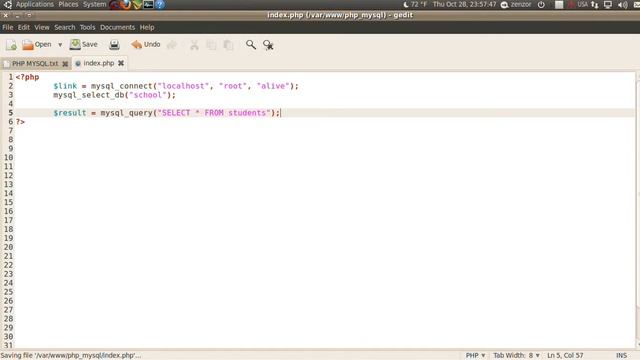Click mysql_select_db function on line 3
The height and width of the screenshot is (360, 640).
tap(89, 95)
